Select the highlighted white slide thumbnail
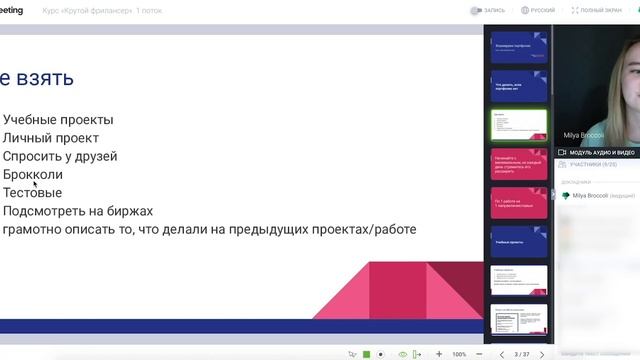The width and height of the screenshot is (640, 360). [519, 125]
